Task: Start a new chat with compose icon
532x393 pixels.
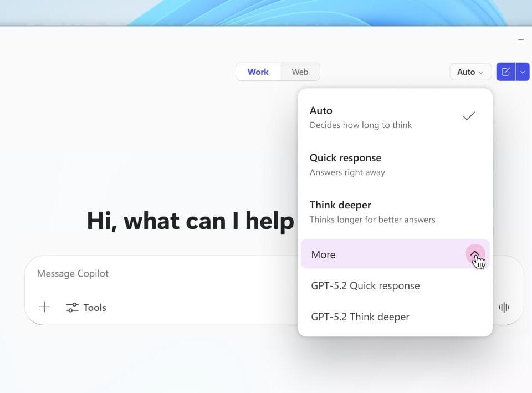Action: coord(505,72)
